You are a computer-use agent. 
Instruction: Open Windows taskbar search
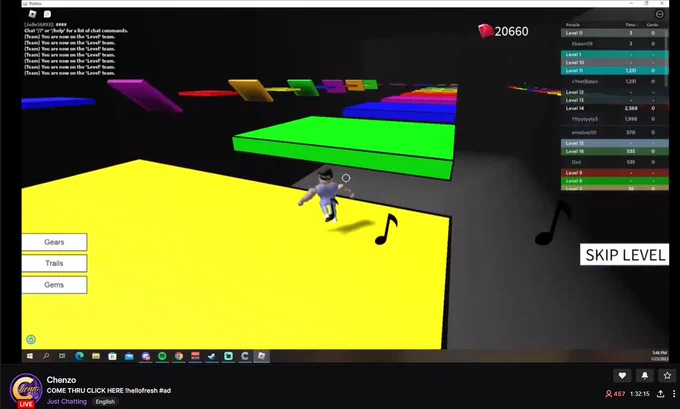click(x=46, y=356)
